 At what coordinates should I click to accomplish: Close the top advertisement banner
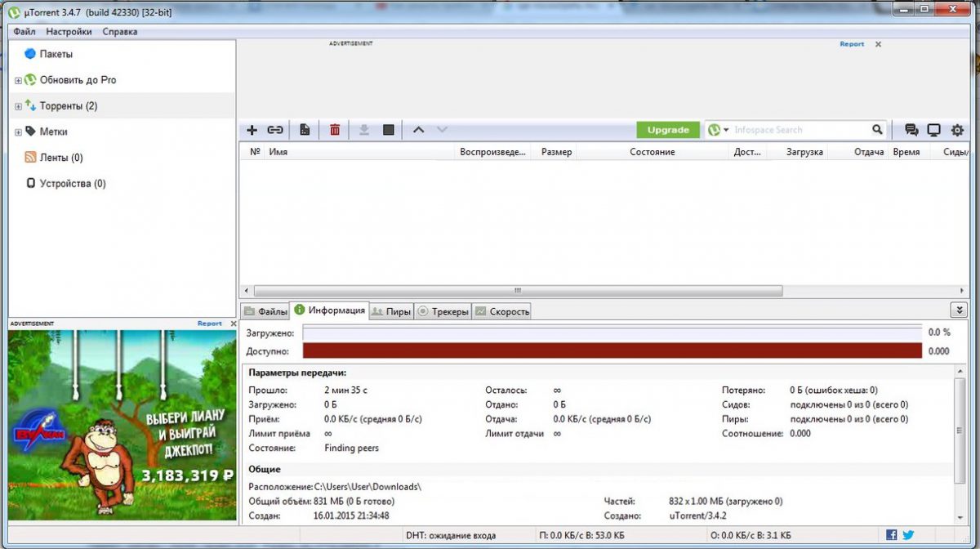pos(878,44)
